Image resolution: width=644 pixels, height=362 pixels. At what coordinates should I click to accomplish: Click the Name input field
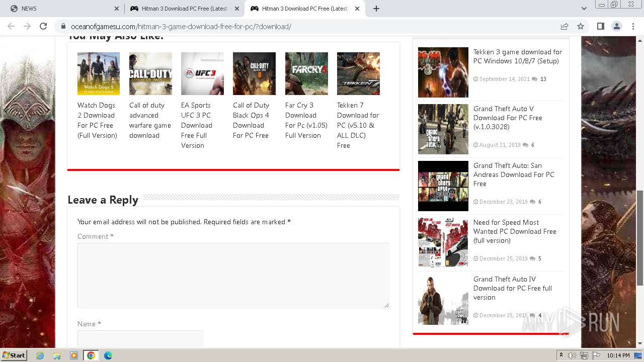click(140, 338)
